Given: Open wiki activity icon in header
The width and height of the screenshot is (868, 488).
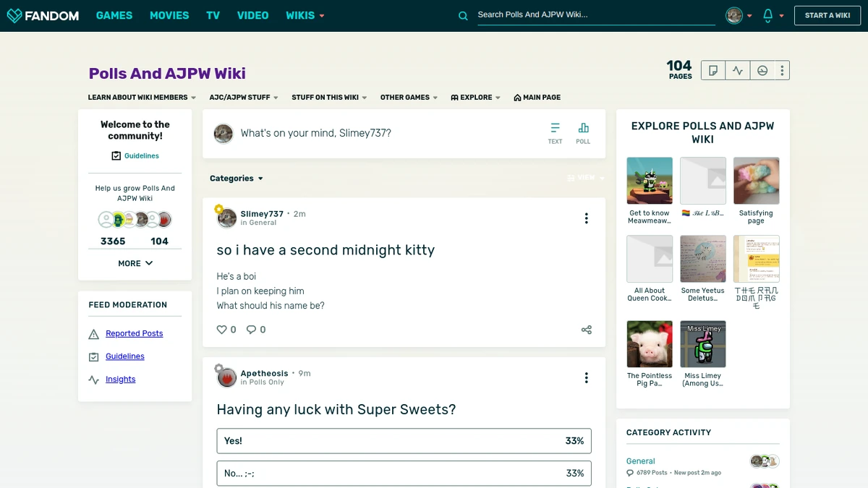Looking at the screenshot, I should point(738,70).
